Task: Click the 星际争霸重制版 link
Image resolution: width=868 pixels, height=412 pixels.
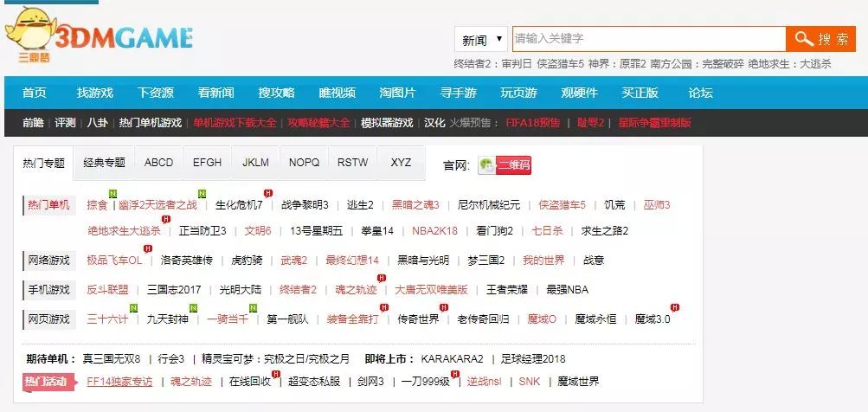Action: pos(654,123)
